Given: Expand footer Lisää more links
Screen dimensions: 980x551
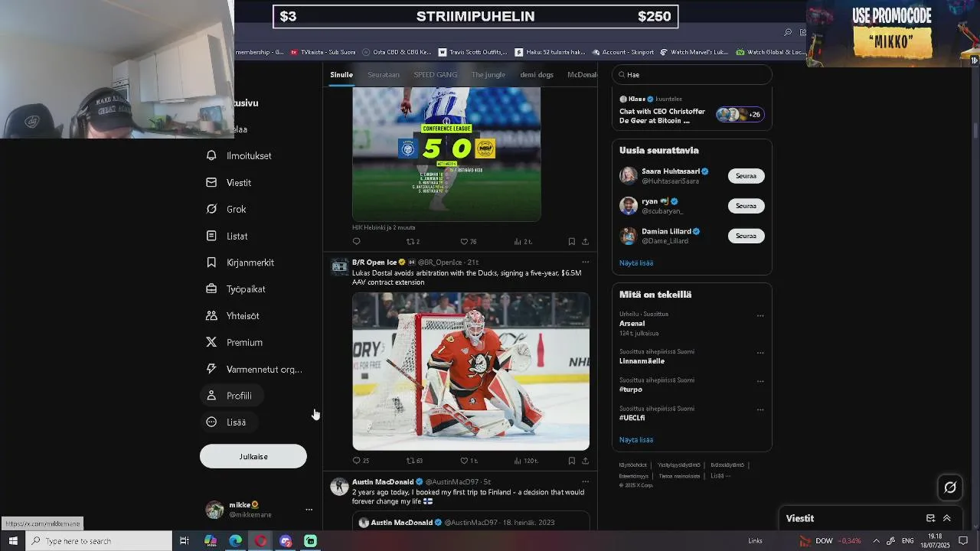Looking at the screenshot, I should pos(720,476).
